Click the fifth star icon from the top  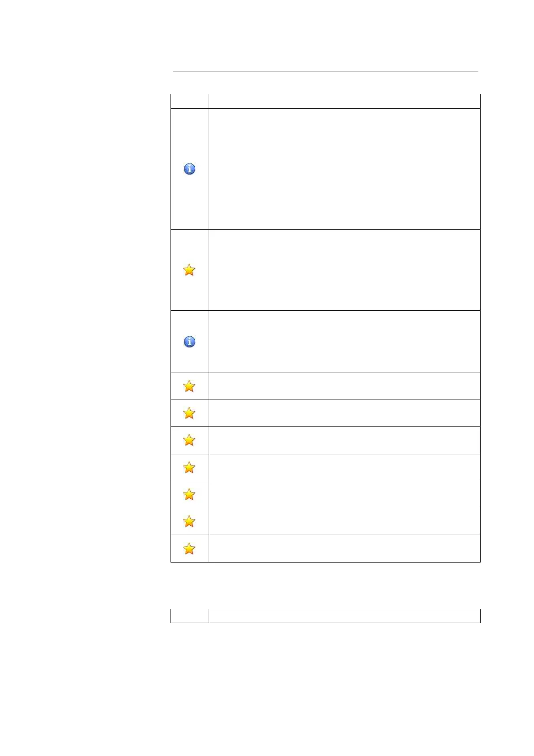[189, 467]
